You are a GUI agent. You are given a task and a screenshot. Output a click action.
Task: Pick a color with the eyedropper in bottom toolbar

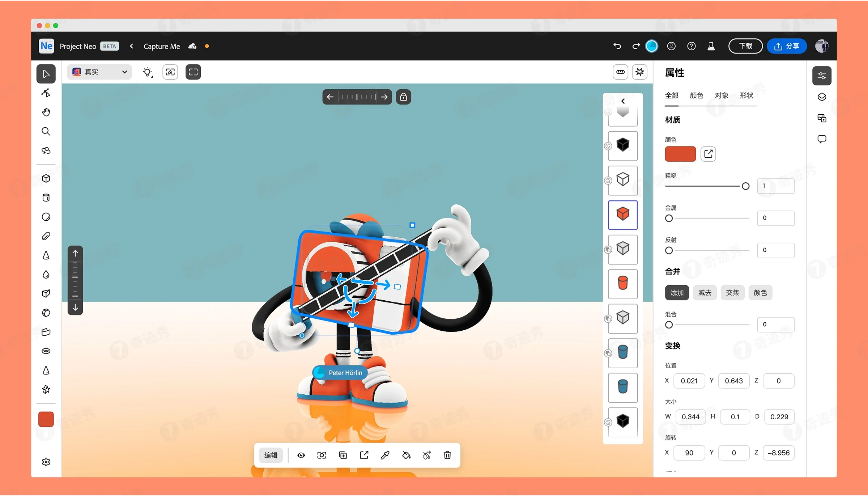pyautogui.click(x=385, y=455)
